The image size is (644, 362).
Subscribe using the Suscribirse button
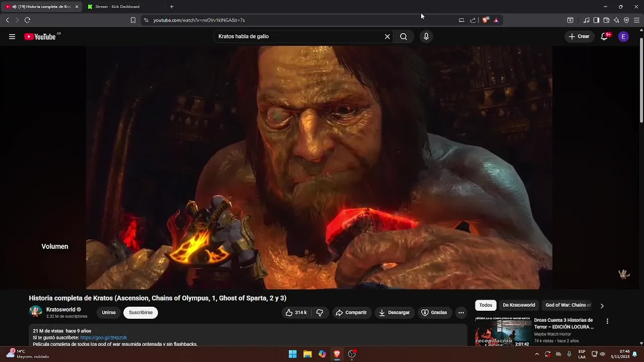click(140, 313)
